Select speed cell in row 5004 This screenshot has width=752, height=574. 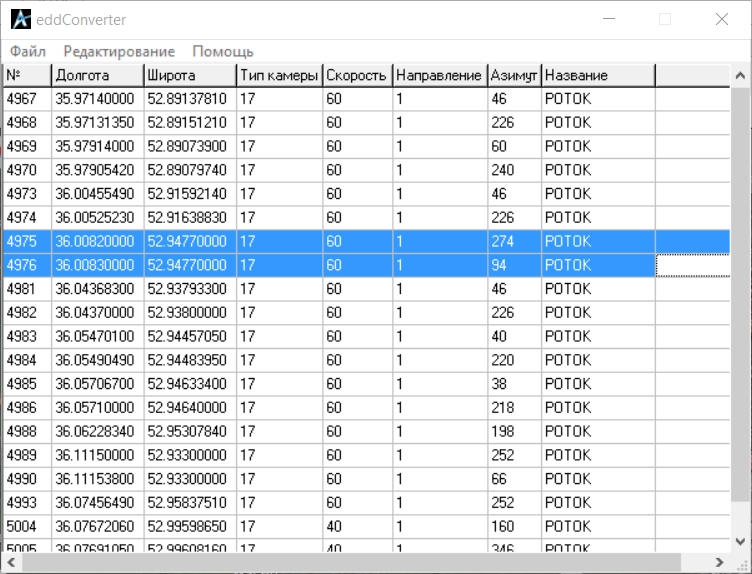(356, 526)
